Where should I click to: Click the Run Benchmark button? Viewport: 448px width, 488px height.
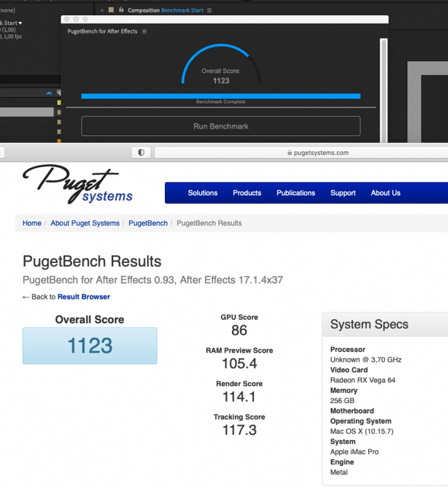pyautogui.click(x=221, y=126)
